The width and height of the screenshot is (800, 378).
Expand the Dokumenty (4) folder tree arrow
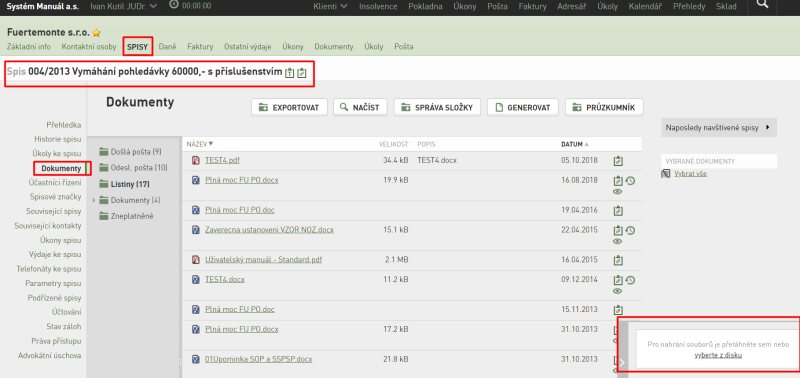[94, 200]
